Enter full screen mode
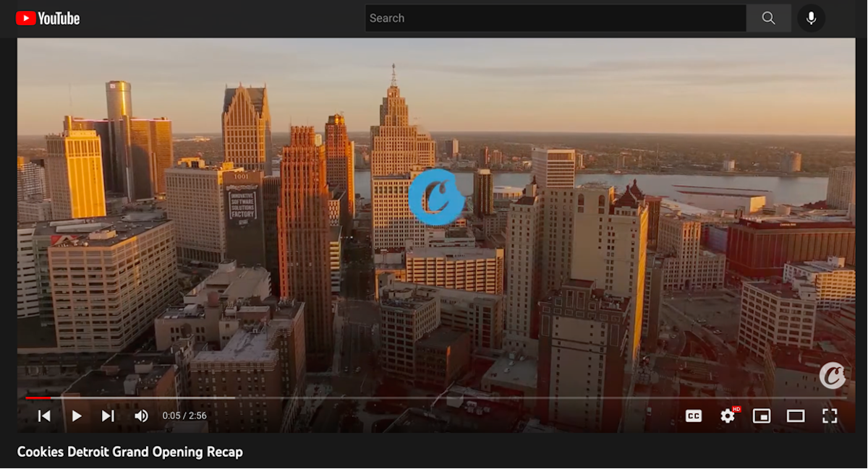This screenshot has width=868, height=469. 830,416
